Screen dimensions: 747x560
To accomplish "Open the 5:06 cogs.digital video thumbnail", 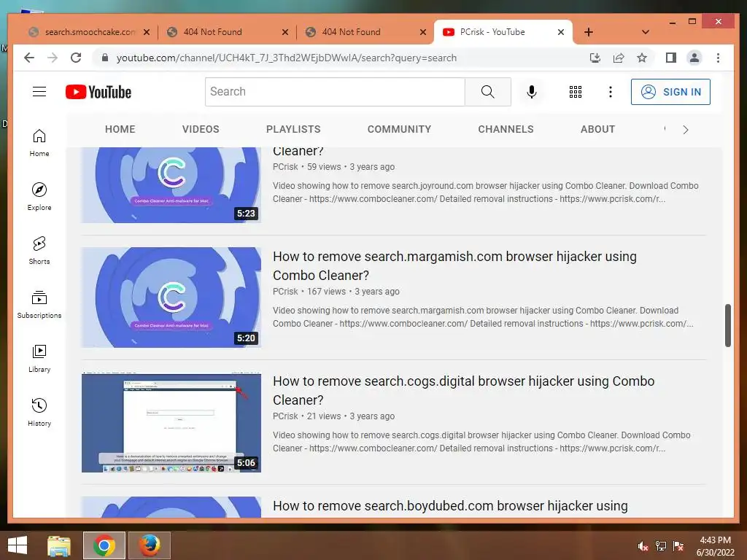I will pyautogui.click(x=171, y=422).
